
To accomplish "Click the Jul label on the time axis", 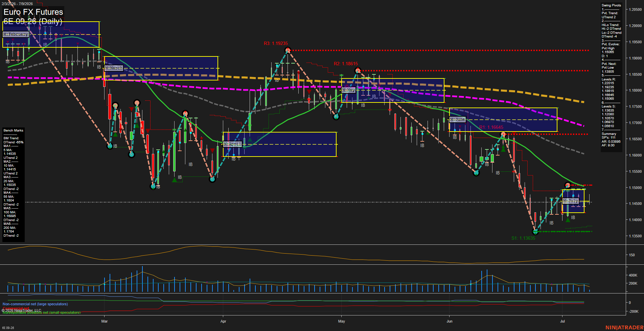I will click(562, 321).
